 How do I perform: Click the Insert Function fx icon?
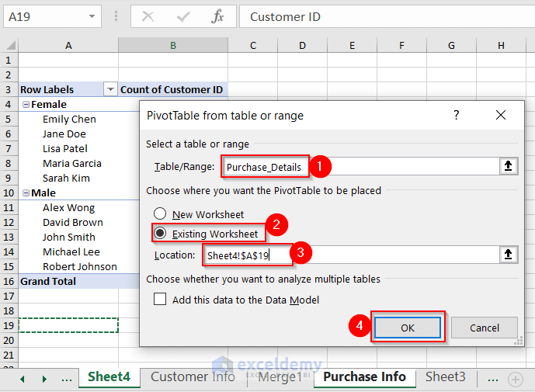pyautogui.click(x=217, y=16)
